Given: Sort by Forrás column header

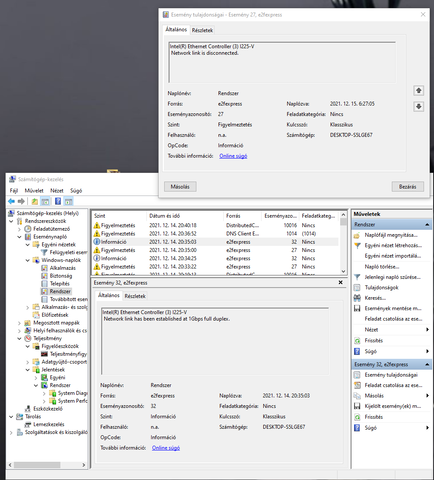Looking at the screenshot, I should (x=242, y=216).
